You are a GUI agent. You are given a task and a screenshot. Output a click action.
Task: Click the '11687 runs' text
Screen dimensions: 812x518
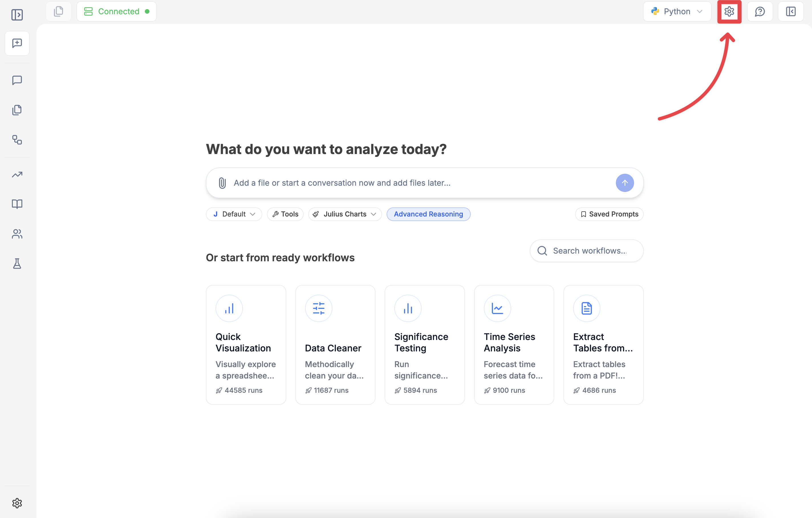pos(331,390)
